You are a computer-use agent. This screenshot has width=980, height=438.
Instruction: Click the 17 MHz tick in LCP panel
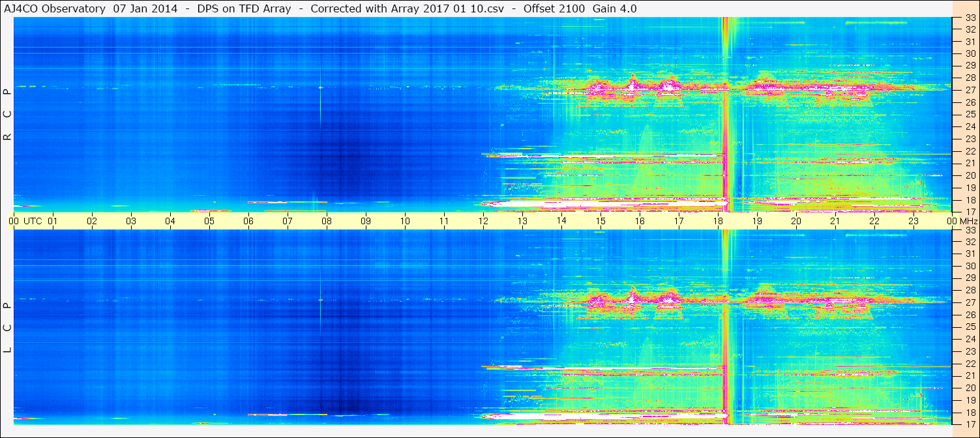click(970, 424)
